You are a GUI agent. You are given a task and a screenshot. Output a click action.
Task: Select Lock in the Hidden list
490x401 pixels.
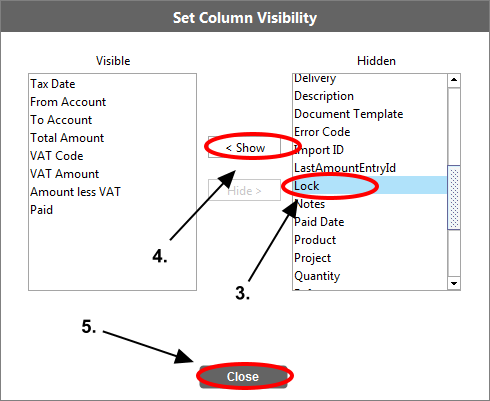[370, 185]
